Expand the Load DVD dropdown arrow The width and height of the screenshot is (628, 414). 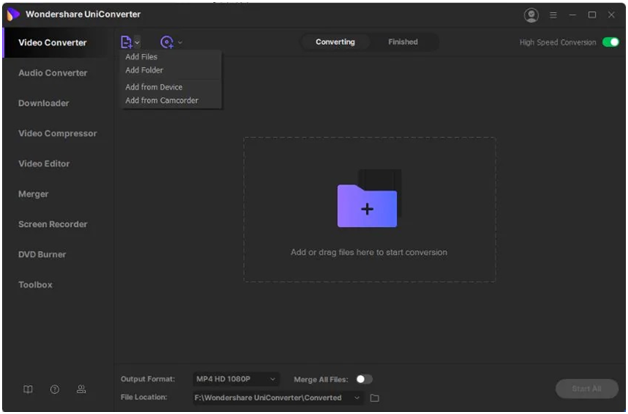(x=180, y=42)
